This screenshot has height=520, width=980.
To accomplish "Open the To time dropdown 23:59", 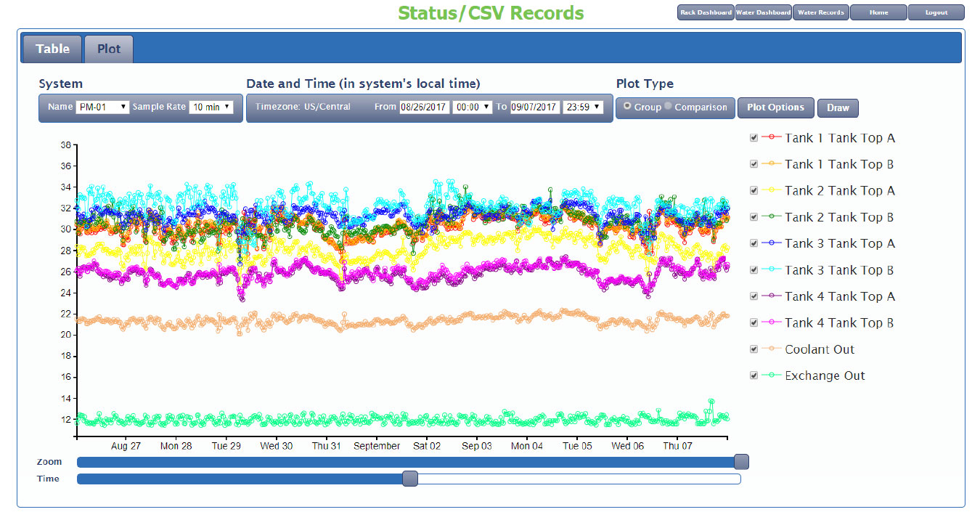I will click(x=583, y=107).
